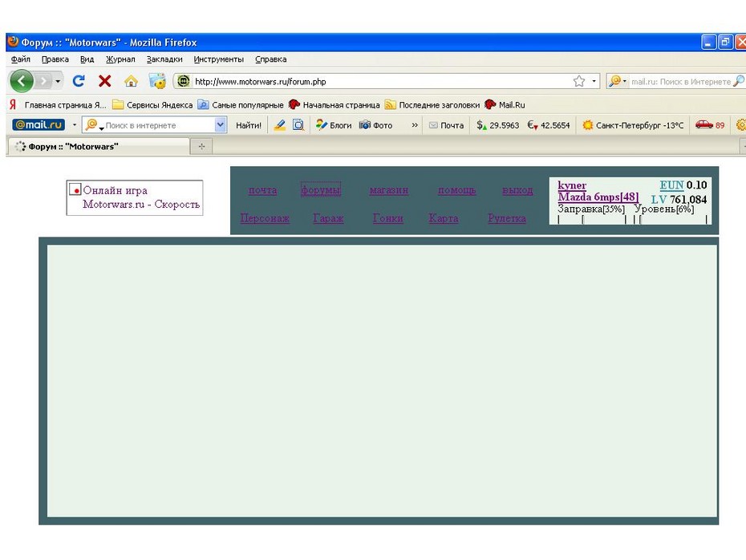Open Фото from mail.ru toolbar
This screenshot has height=560, width=746.
376,125
